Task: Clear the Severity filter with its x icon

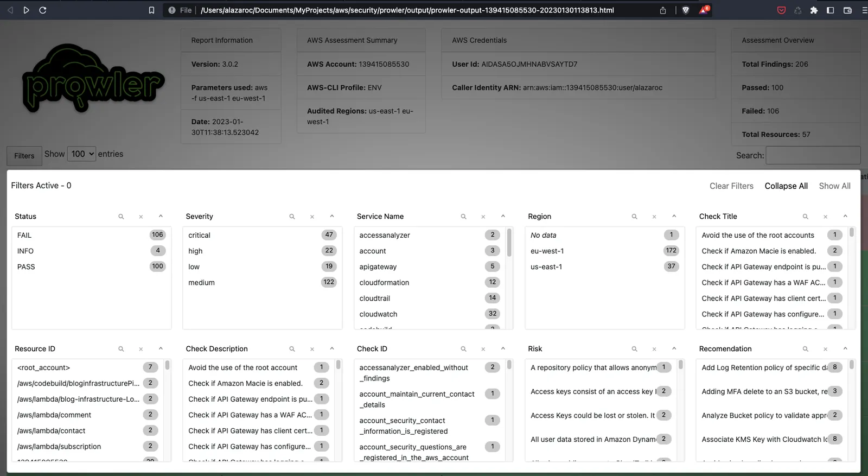Action: point(312,217)
